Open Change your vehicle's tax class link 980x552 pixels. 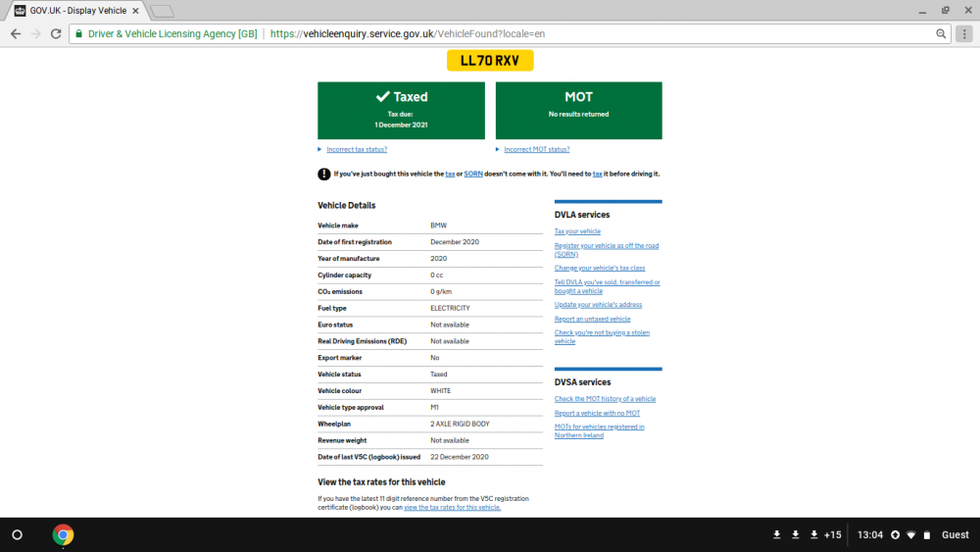coord(600,268)
